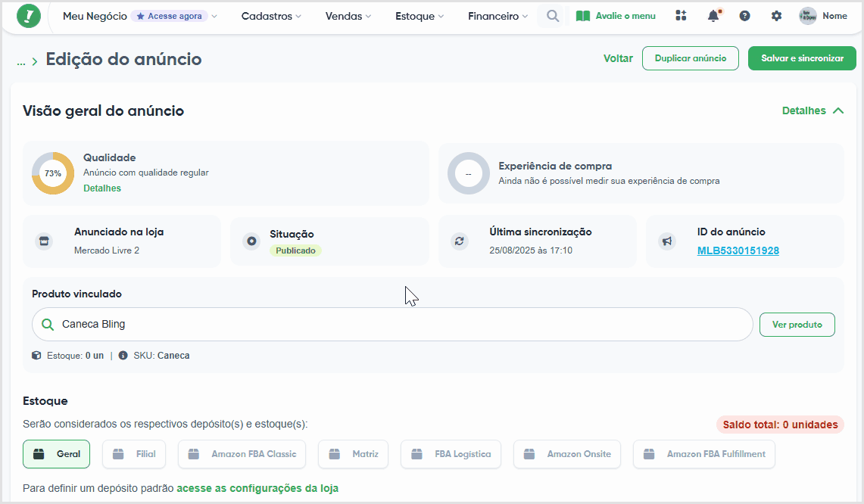This screenshot has height=504, width=864.
Task: Open the MLB5330151928 listing link
Action: 738,250
